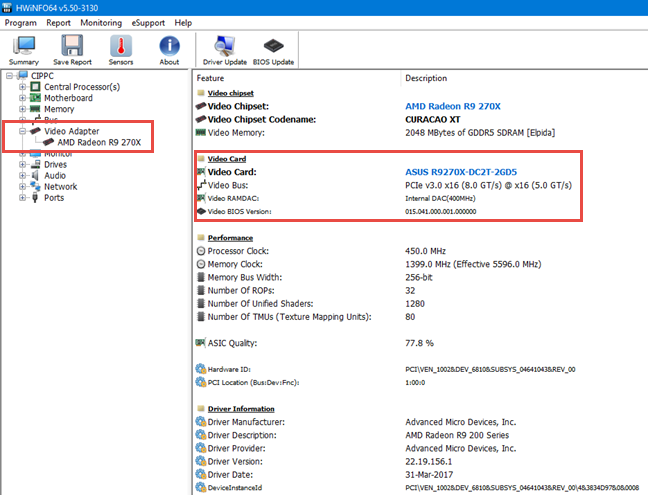This screenshot has width=648, height=495.
Task: Click the Video Bus row icon
Action: click(x=201, y=185)
